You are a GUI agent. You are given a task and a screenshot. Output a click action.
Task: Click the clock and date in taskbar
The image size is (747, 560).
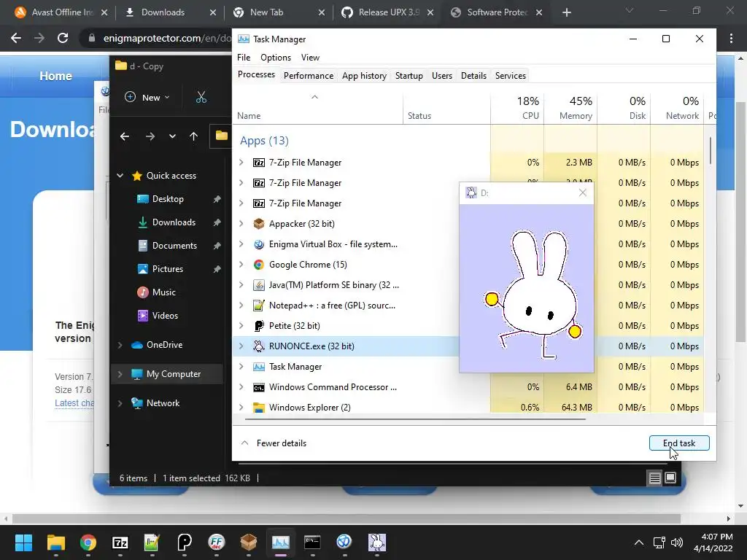[713, 542]
